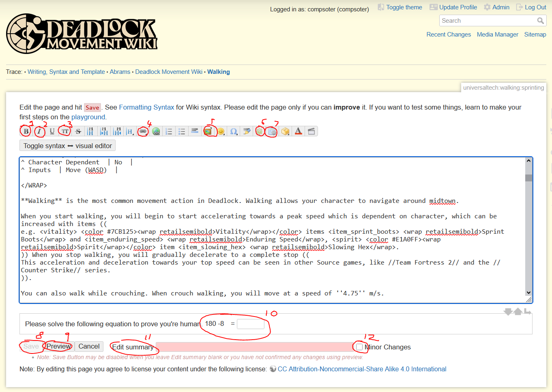Open the image and media insertion dialog
Image resolution: width=552 pixels, height=392 pixels.
[x=208, y=131]
